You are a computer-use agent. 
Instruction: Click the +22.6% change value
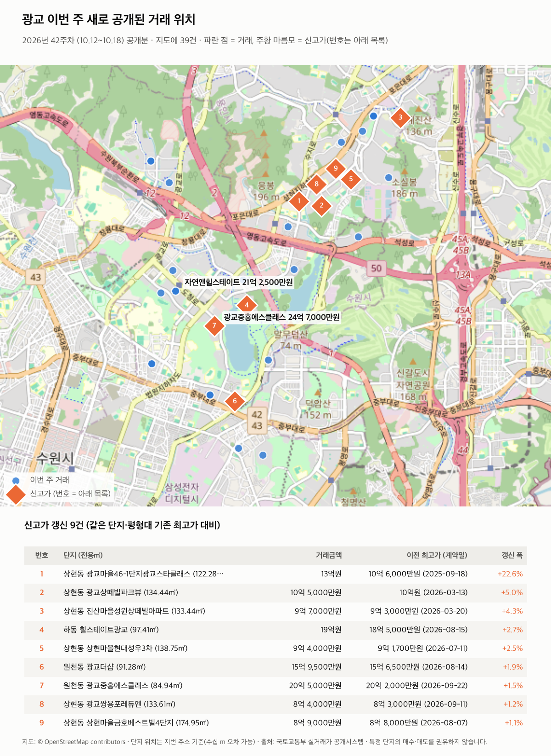click(510, 574)
